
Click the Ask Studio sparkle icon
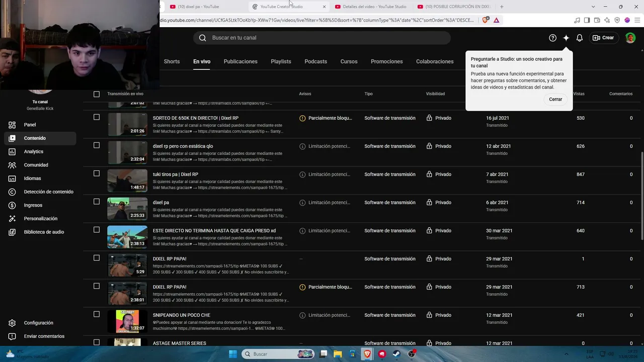(x=566, y=38)
